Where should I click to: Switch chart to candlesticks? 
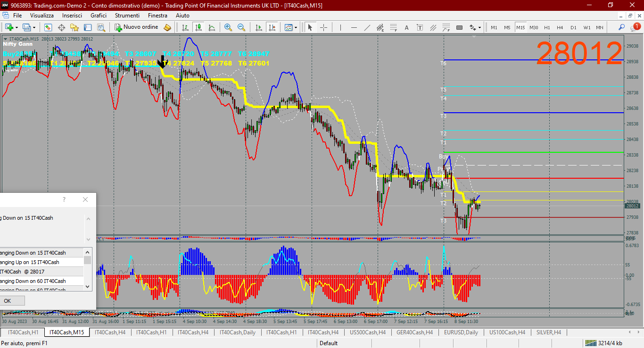[x=198, y=27]
